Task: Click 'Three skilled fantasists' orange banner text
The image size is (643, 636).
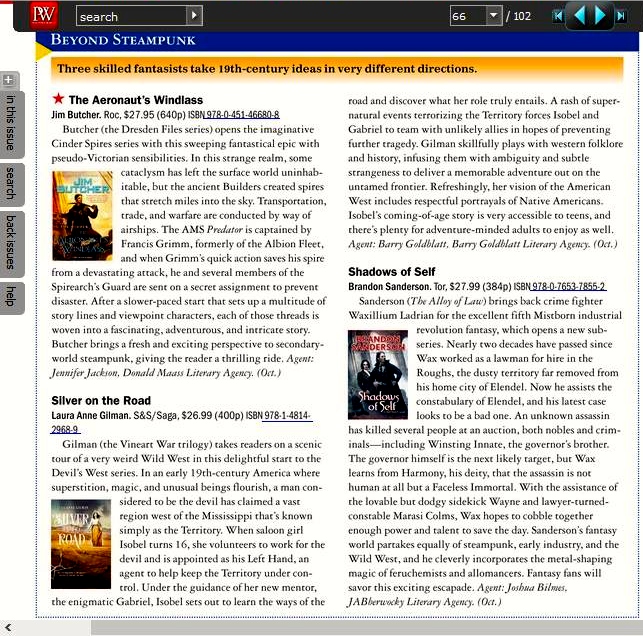Action: pos(267,68)
